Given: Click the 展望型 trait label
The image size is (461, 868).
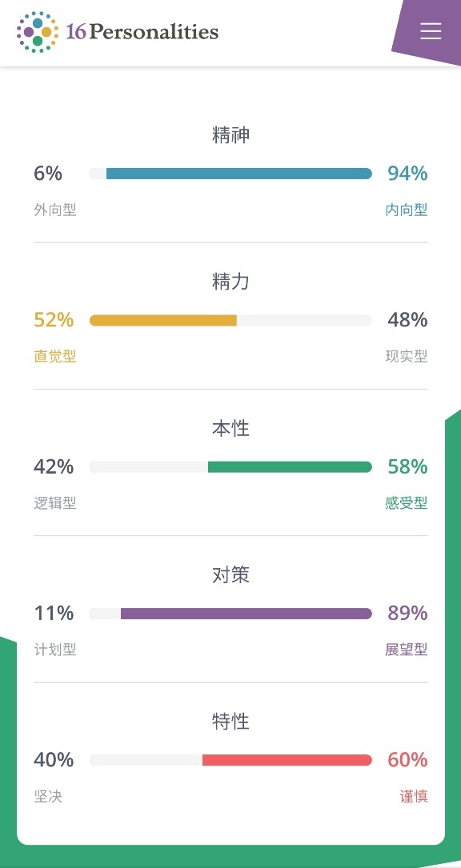Looking at the screenshot, I should [x=407, y=650].
